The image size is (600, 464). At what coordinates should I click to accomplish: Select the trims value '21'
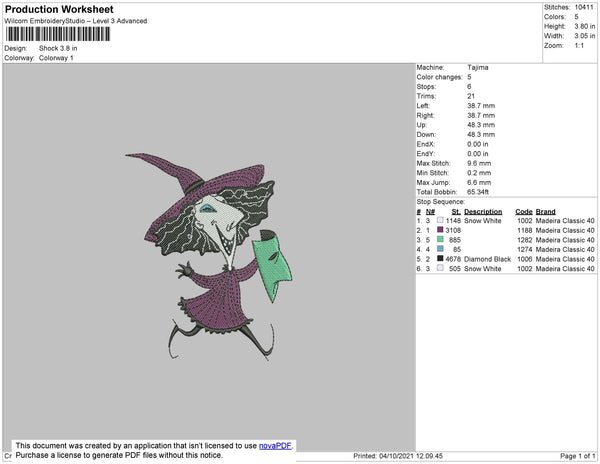[471, 96]
